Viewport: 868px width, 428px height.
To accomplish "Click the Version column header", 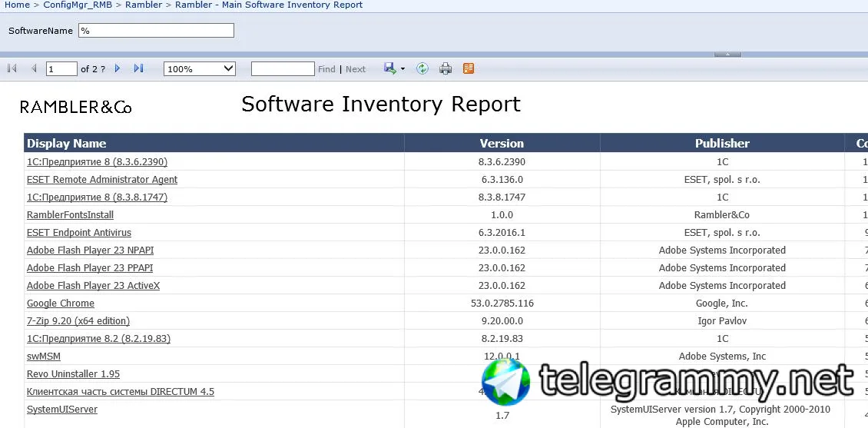I will 502,143.
